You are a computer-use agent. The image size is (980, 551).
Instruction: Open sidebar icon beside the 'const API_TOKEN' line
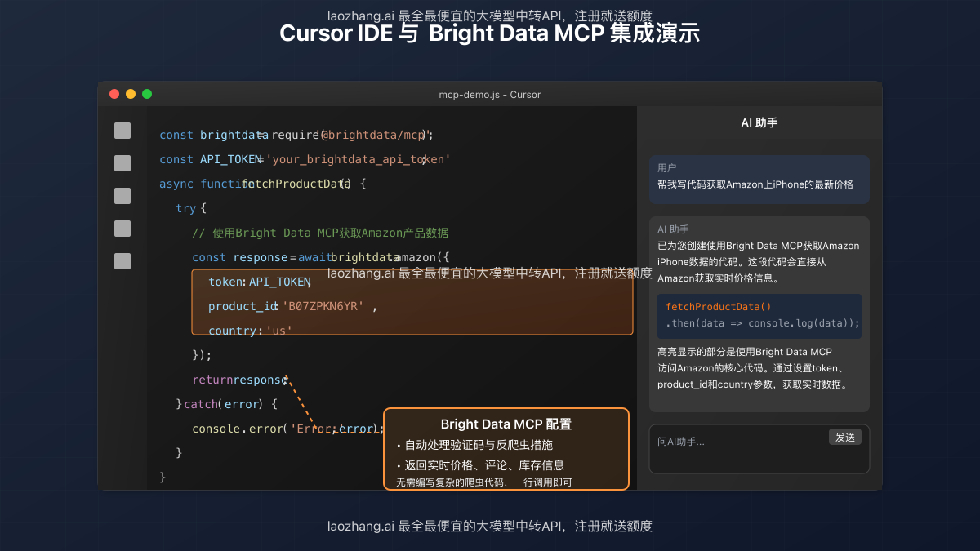point(122,163)
